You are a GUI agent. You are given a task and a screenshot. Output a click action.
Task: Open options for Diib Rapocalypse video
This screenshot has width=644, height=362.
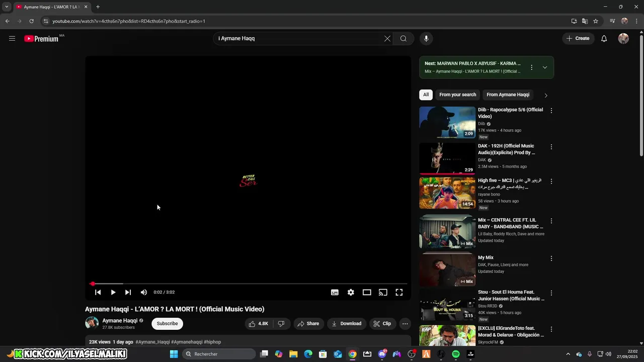click(x=551, y=111)
